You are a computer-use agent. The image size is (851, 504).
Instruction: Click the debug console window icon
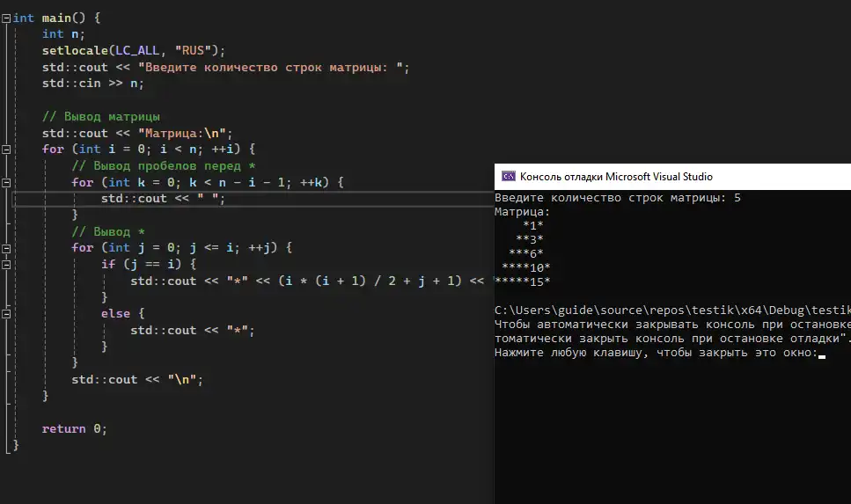[509, 176]
